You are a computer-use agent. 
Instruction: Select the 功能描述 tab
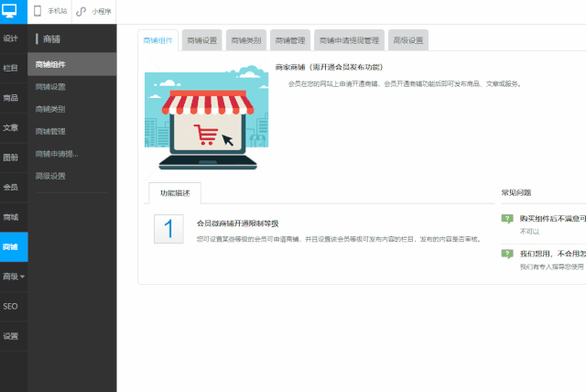(x=175, y=193)
